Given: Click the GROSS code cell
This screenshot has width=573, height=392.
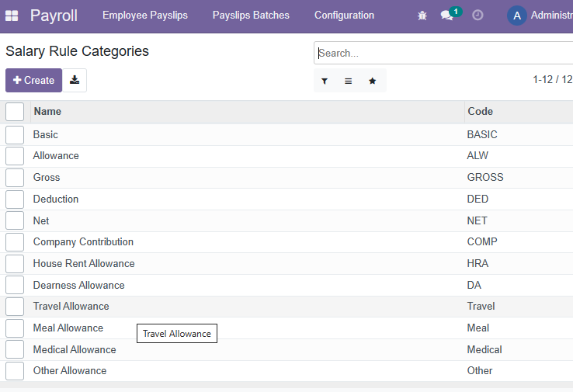Looking at the screenshot, I should [x=485, y=178].
